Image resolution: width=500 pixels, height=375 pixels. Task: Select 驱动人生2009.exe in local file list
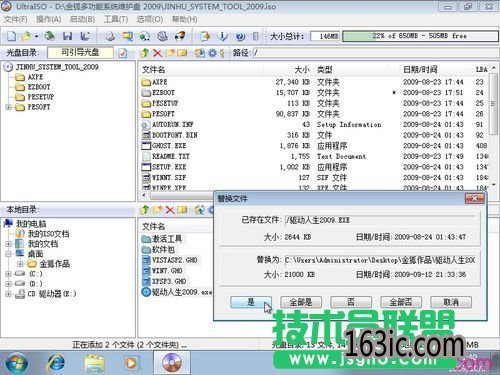[182, 292]
